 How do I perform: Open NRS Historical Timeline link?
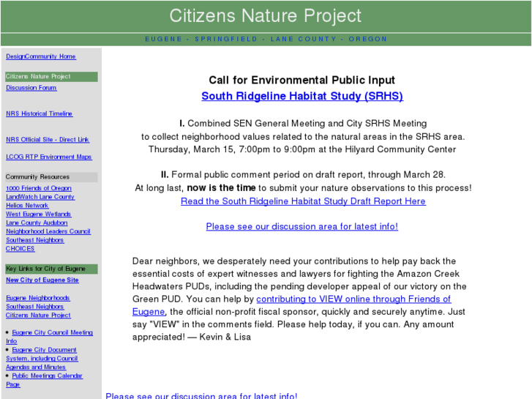point(39,113)
